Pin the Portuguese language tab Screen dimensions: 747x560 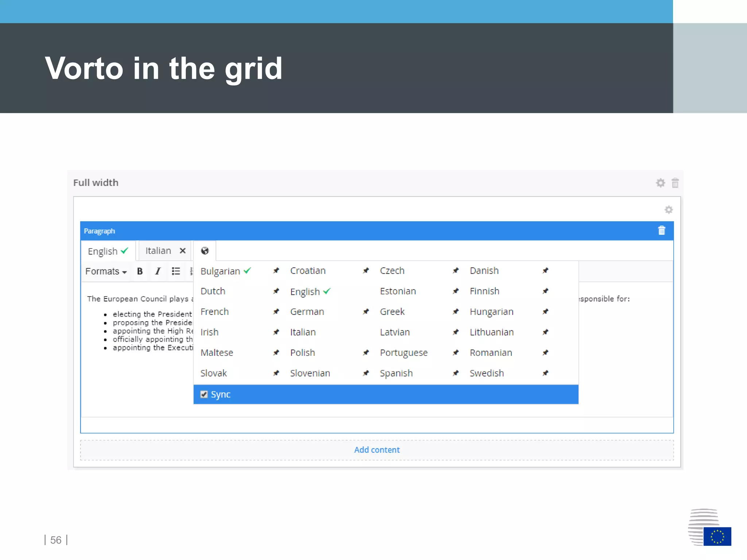(x=456, y=353)
